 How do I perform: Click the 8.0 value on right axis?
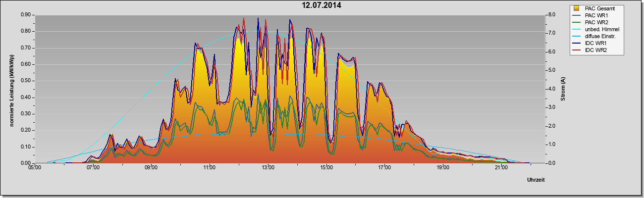(x=550, y=15)
